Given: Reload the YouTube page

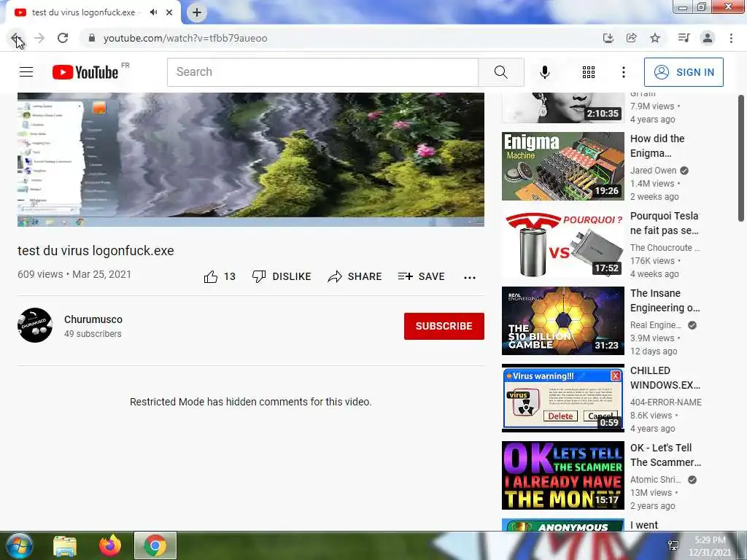Looking at the screenshot, I should point(63,38).
